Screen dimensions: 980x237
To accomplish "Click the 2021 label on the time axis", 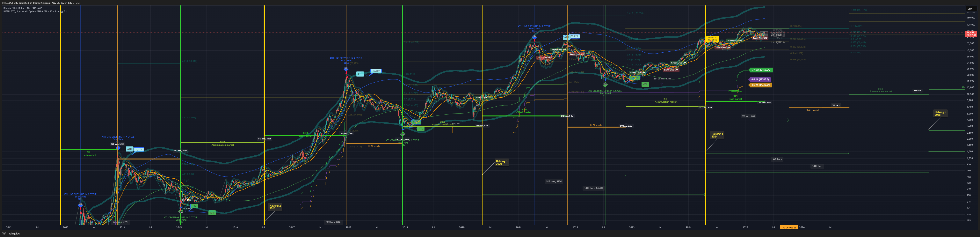I will [x=519, y=227].
